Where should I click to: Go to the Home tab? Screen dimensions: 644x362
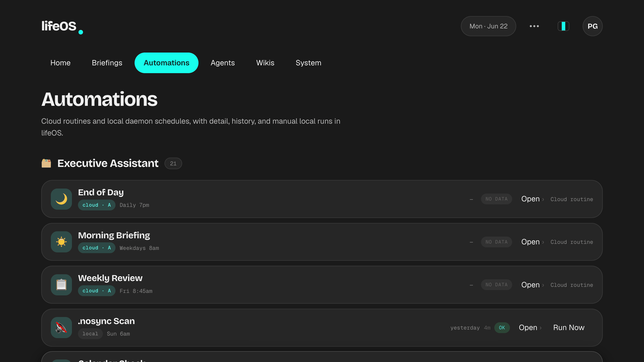tap(60, 63)
